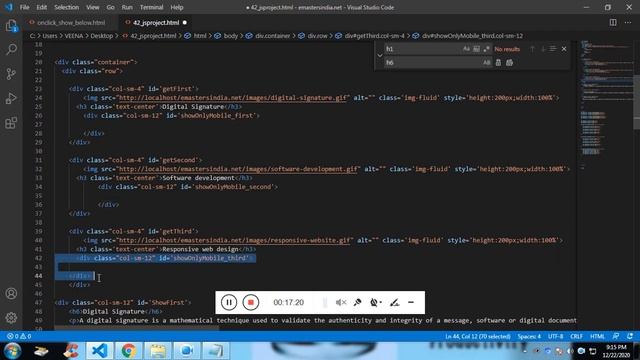Screen dimensions: 640x360
Task: Go to previous match arrow
Action: pyautogui.click(x=532, y=49)
